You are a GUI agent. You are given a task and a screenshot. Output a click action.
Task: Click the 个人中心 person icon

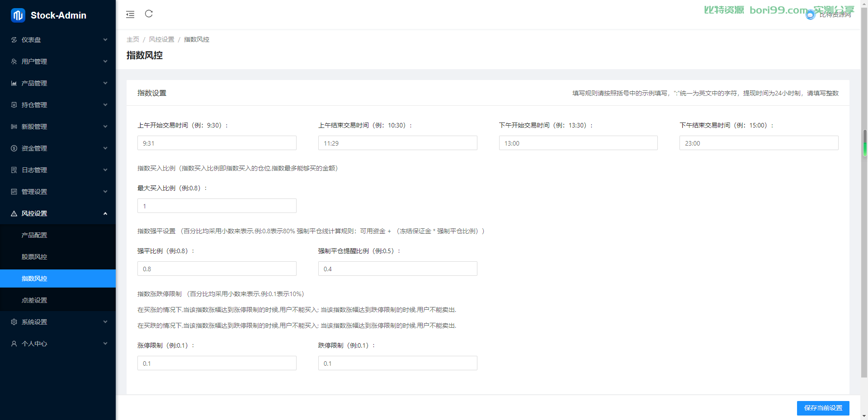(14, 344)
